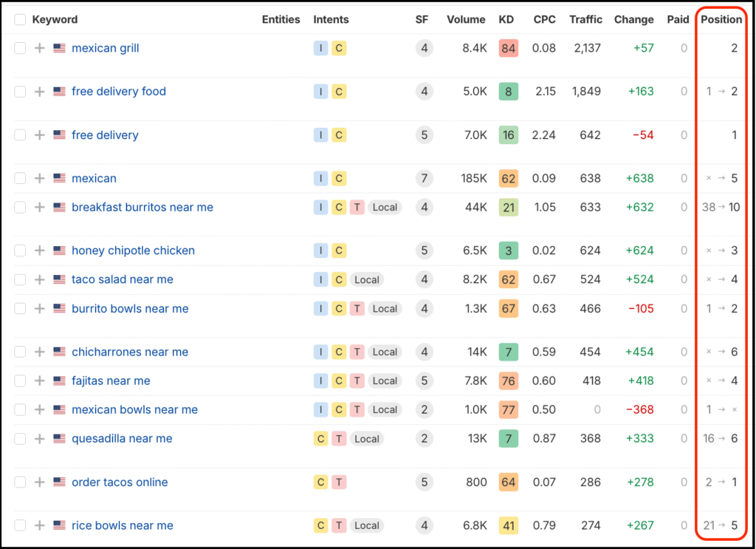The width and height of the screenshot is (756, 549).
Task: Click the Keyword column header
Action: [x=57, y=19]
